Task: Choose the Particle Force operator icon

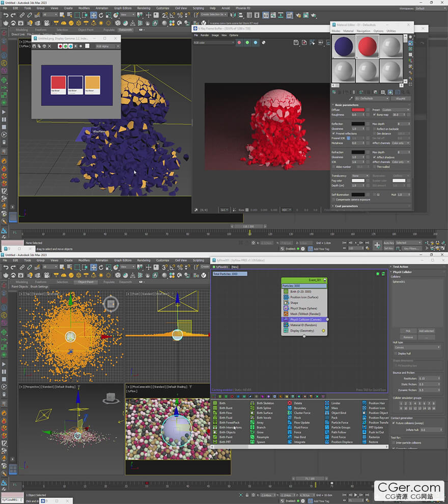Action: (327, 422)
